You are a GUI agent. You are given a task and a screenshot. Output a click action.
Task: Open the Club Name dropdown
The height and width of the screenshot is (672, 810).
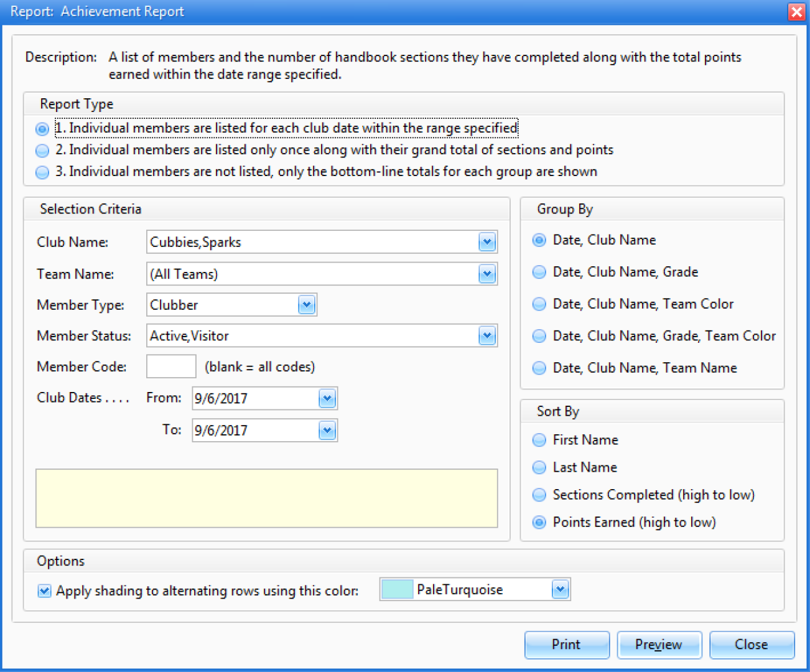pos(486,242)
